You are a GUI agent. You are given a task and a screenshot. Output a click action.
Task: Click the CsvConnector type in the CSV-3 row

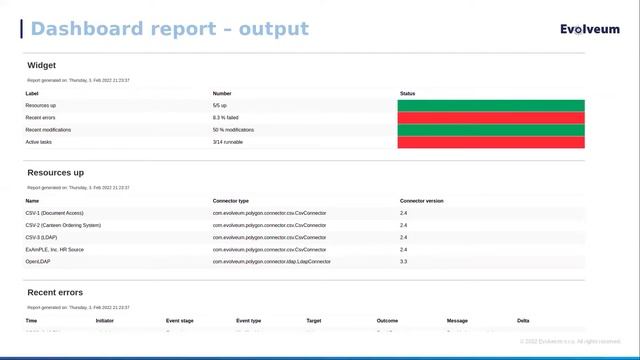click(269, 237)
